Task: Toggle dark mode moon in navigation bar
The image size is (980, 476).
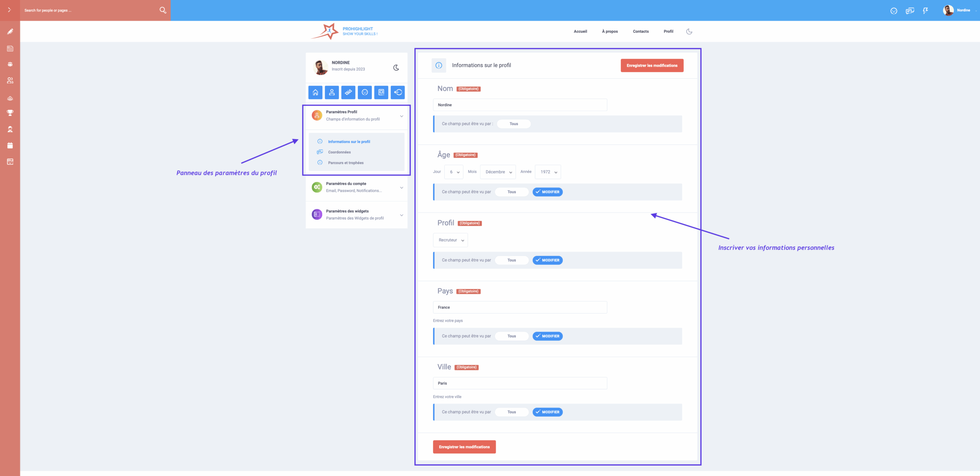Action: [x=689, y=31]
